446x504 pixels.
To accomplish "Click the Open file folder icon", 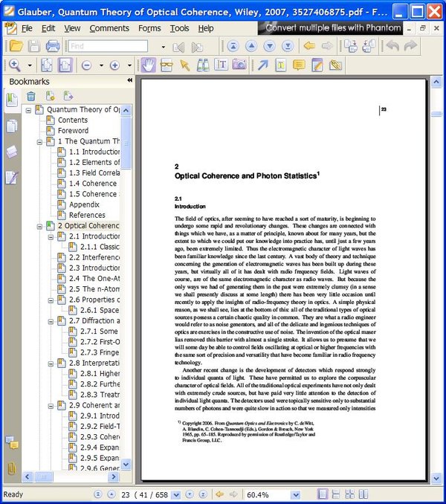I will coord(16,46).
